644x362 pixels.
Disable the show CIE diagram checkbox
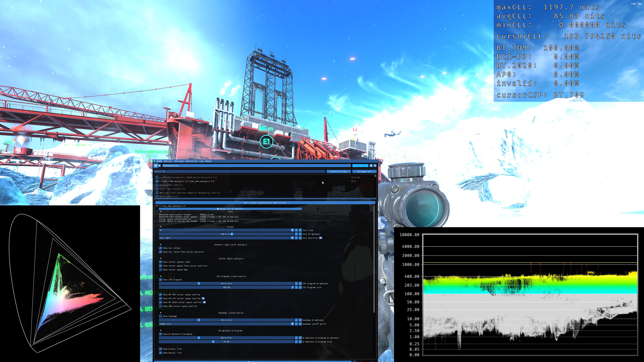tap(161, 280)
